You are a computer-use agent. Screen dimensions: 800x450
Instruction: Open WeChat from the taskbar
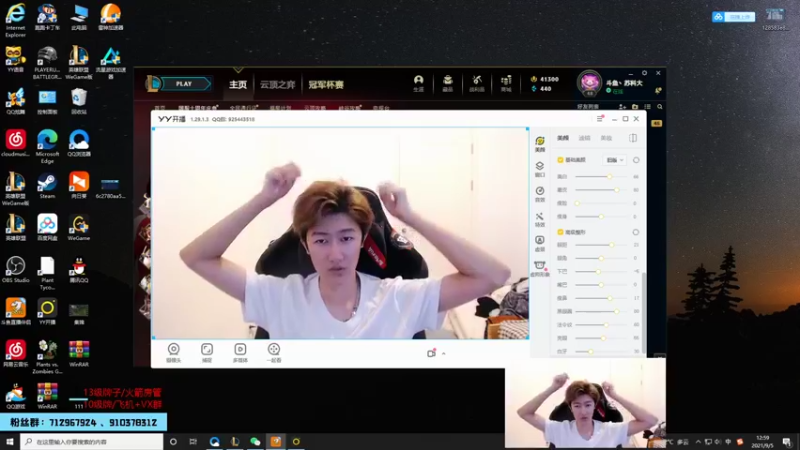(255, 441)
